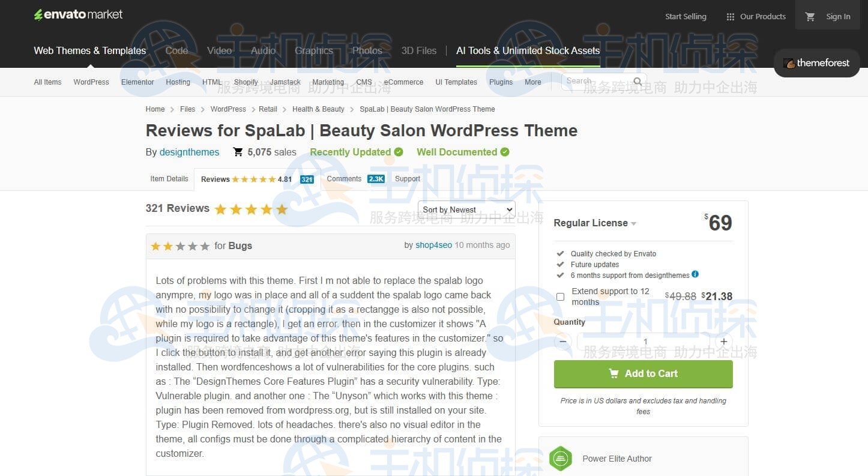The width and height of the screenshot is (868, 476).
Task: Open the Sort by Newest dropdown
Action: (466, 209)
